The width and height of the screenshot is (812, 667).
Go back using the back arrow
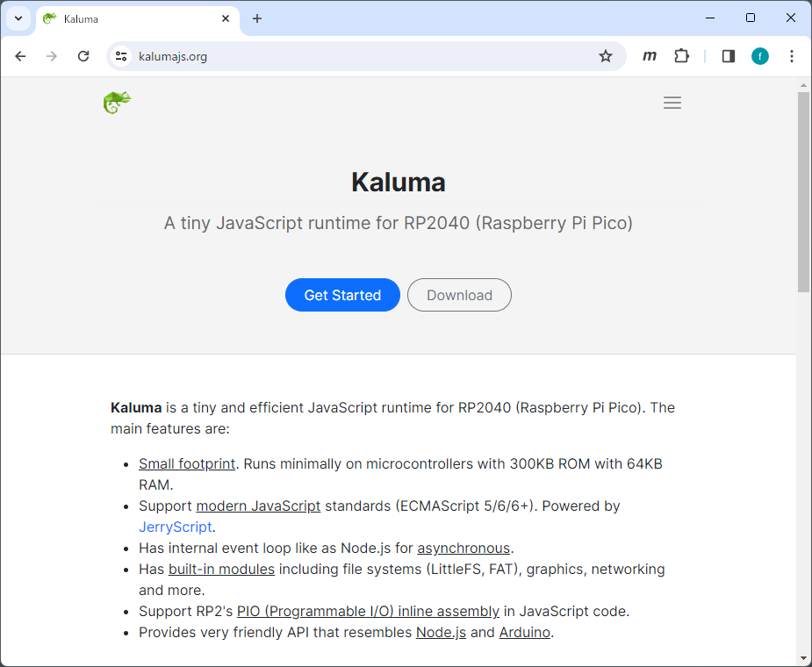tap(20, 55)
